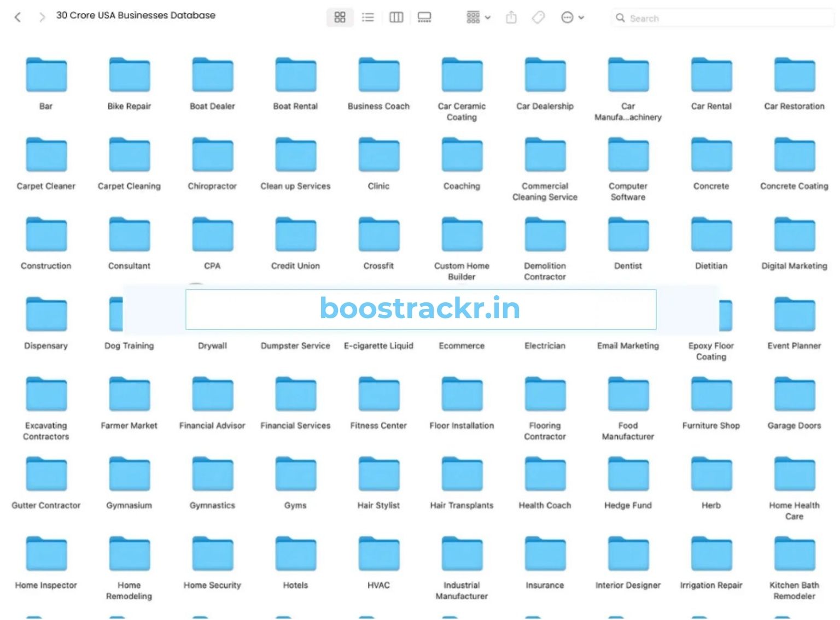Switch to icon grid view

coord(340,17)
